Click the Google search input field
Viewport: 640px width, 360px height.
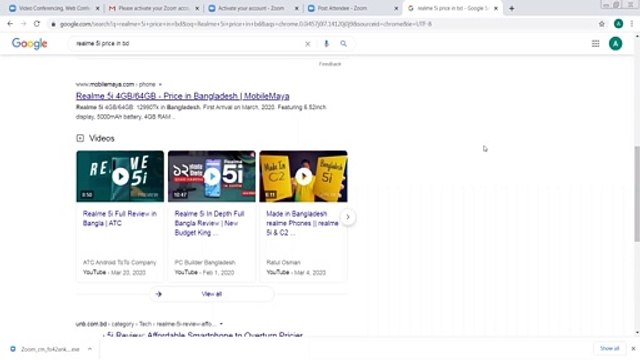click(188, 44)
